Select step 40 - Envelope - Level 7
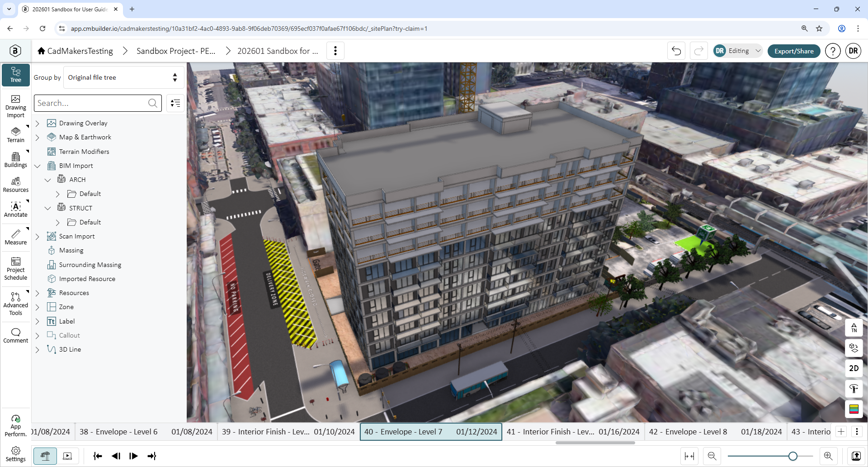The width and height of the screenshot is (868, 467). coord(431,432)
